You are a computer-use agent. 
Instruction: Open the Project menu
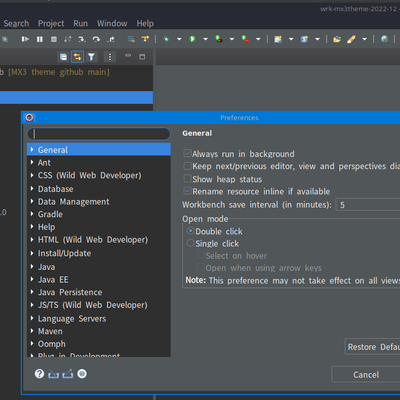[x=51, y=24]
